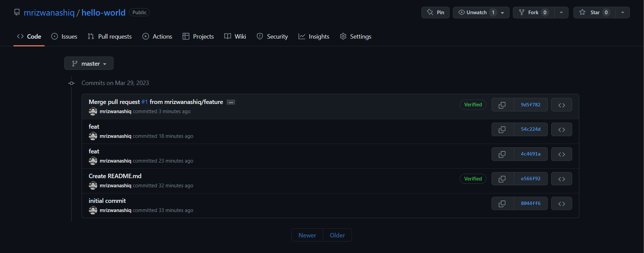Copy full SHA for commit e566f92
The image size is (644, 253).
(503, 179)
